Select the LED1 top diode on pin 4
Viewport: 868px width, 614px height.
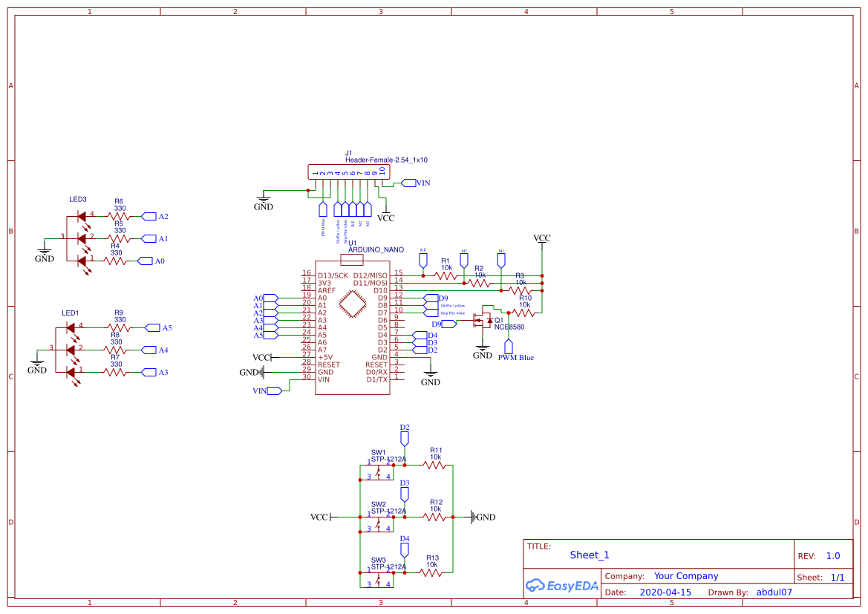[x=71, y=327]
